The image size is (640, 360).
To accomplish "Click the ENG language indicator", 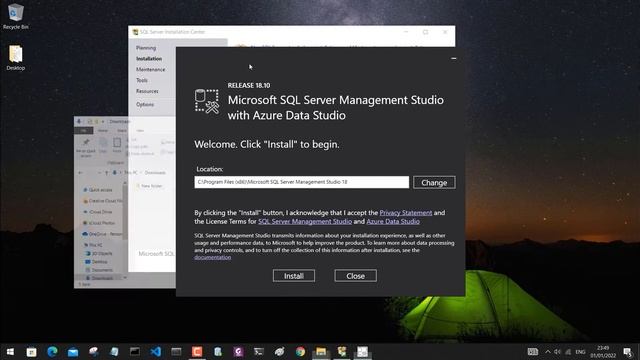I will point(580,351).
